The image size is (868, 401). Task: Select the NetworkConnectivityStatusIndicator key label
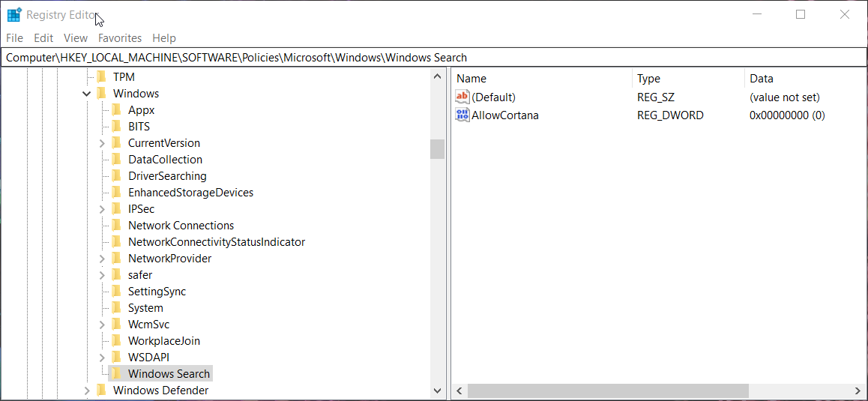(217, 242)
